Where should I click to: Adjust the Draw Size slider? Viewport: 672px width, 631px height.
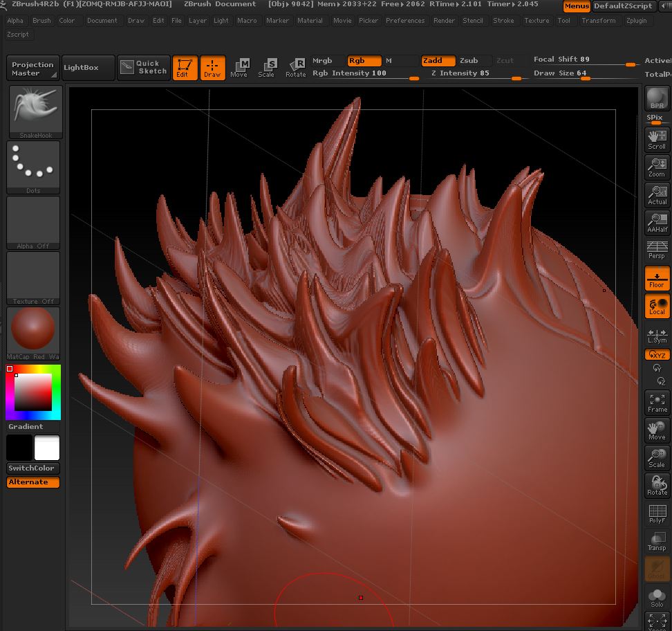pyautogui.click(x=585, y=73)
